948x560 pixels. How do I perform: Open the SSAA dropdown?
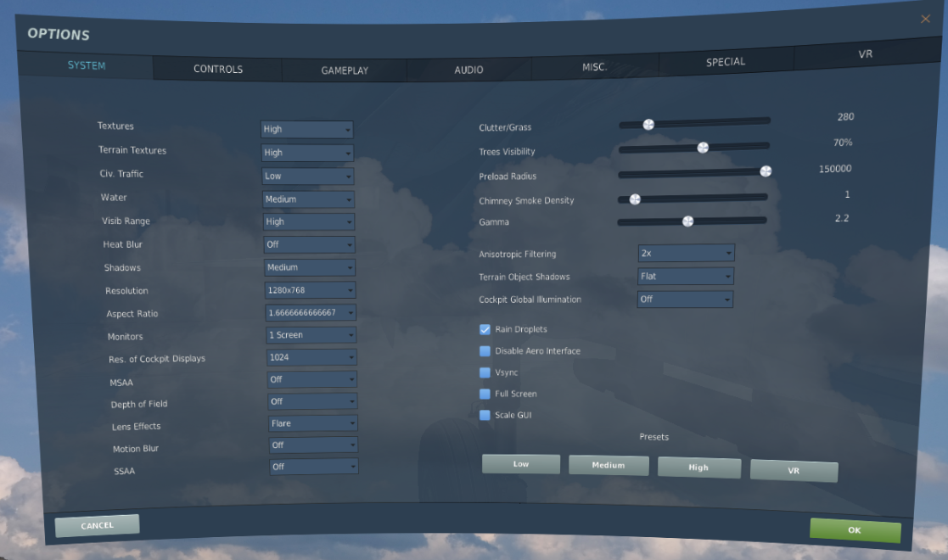(314, 467)
